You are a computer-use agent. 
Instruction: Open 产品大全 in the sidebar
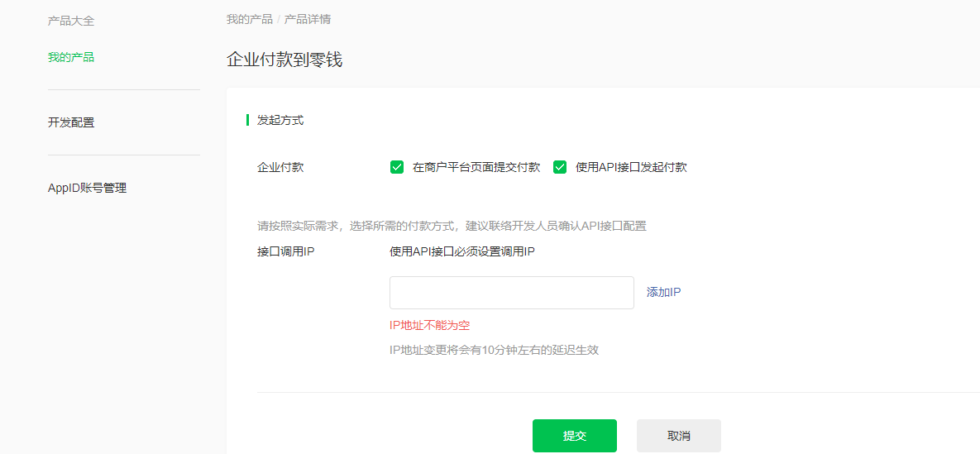pyautogui.click(x=71, y=22)
